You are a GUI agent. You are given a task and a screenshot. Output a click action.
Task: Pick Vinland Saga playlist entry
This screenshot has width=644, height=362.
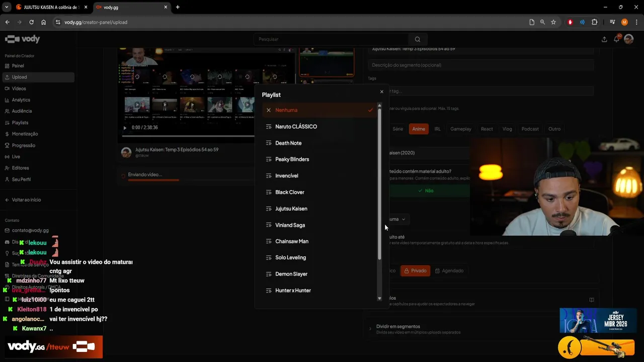click(x=319, y=225)
